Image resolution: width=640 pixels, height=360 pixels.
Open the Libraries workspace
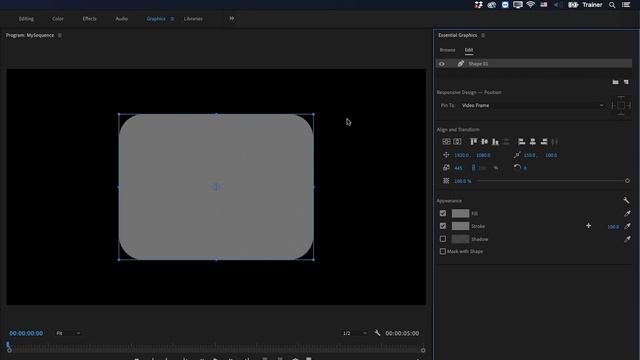pyautogui.click(x=193, y=19)
